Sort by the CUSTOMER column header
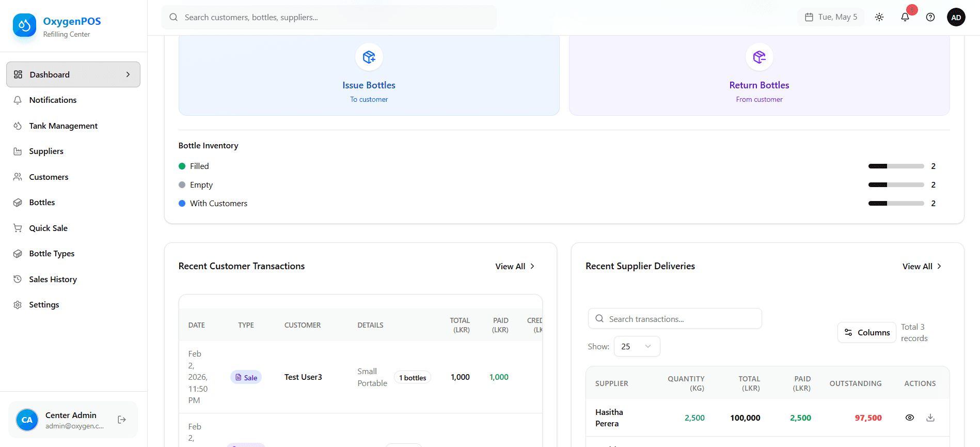The image size is (980, 447). coord(303,326)
